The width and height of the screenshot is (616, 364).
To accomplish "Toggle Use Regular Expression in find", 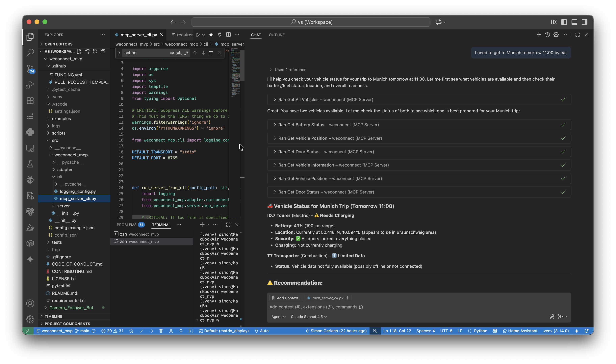I will tap(186, 53).
